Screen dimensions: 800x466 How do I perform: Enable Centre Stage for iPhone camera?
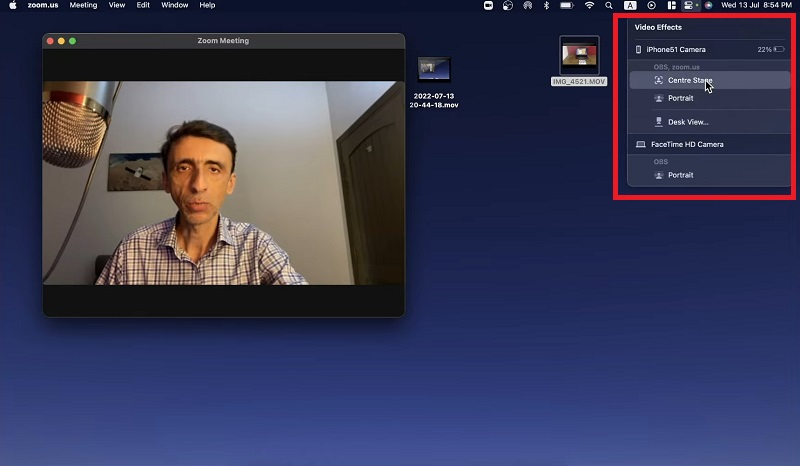[690, 80]
